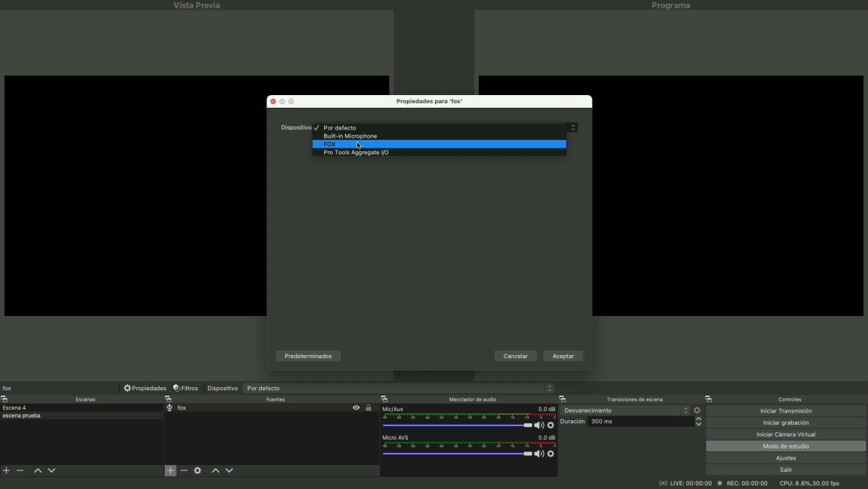Image resolution: width=868 pixels, height=489 pixels.
Task: Add a new source with the plus icon
Action: pos(171,470)
